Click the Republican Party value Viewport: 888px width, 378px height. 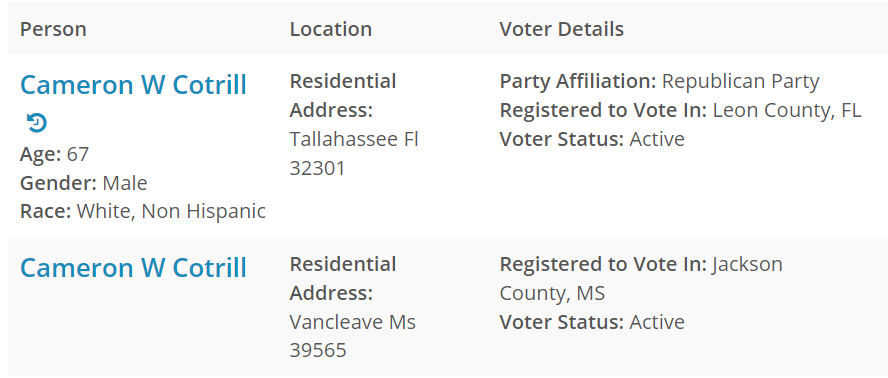pyautogui.click(x=740, y=82)
